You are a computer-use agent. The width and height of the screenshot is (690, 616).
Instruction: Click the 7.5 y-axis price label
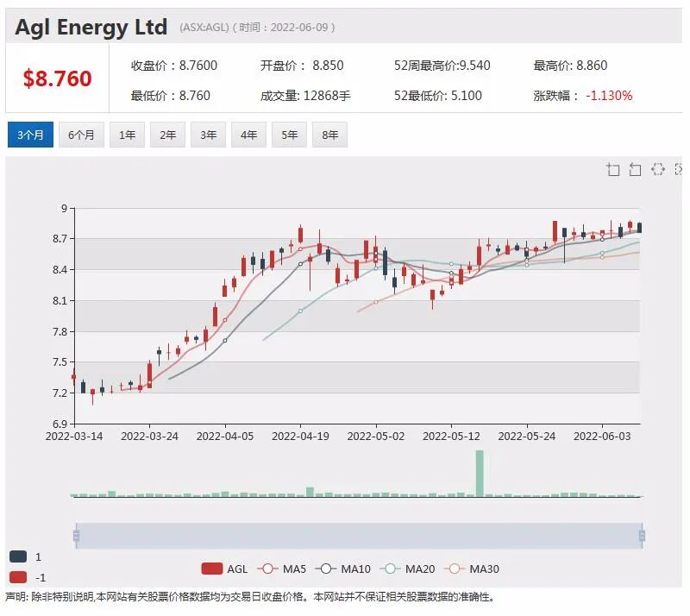click(60, 362)
